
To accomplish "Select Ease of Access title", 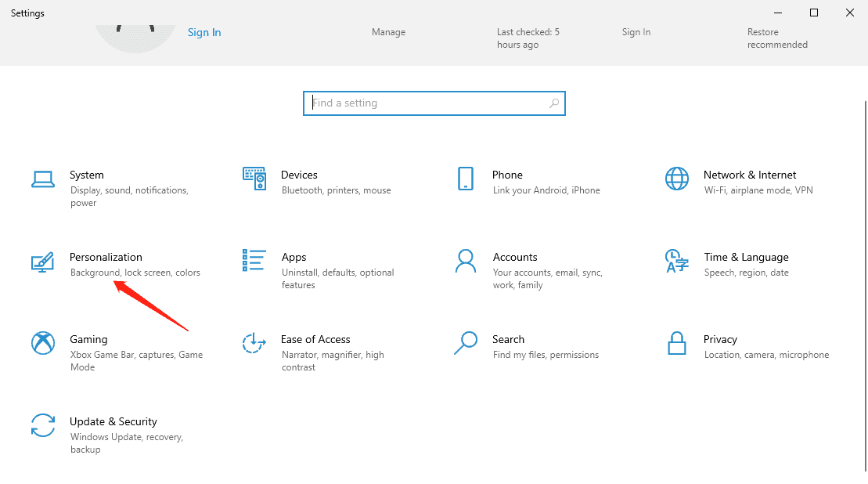I will [315, 339].
